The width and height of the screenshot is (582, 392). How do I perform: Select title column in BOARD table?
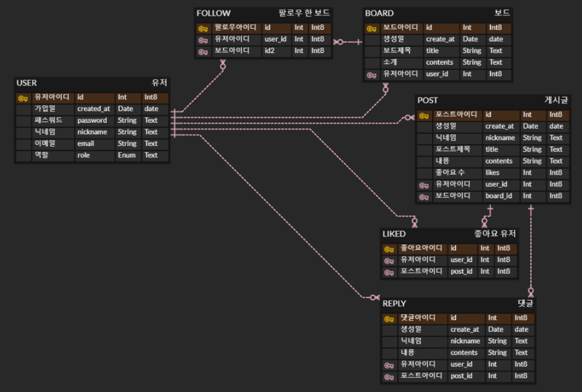click(432, 51)
